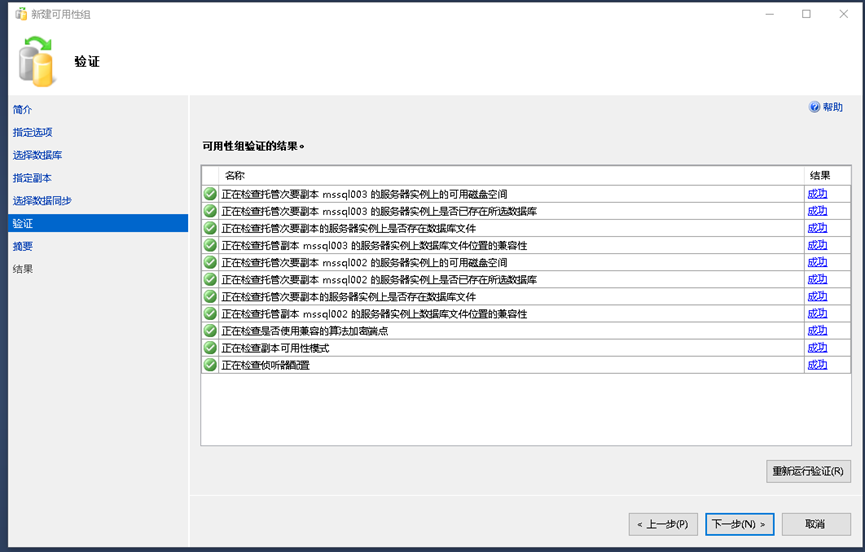This screenshot has height=552, width=865.
Task: Click the green check icon for mssql002 可用磁盘空间 row
Action: 210,262
